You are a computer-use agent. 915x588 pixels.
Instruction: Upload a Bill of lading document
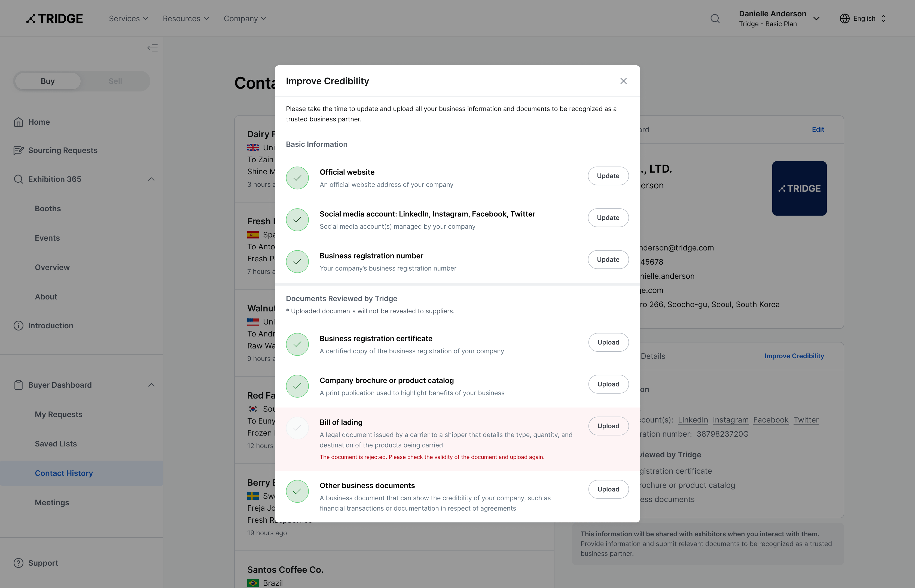point(608,426)
